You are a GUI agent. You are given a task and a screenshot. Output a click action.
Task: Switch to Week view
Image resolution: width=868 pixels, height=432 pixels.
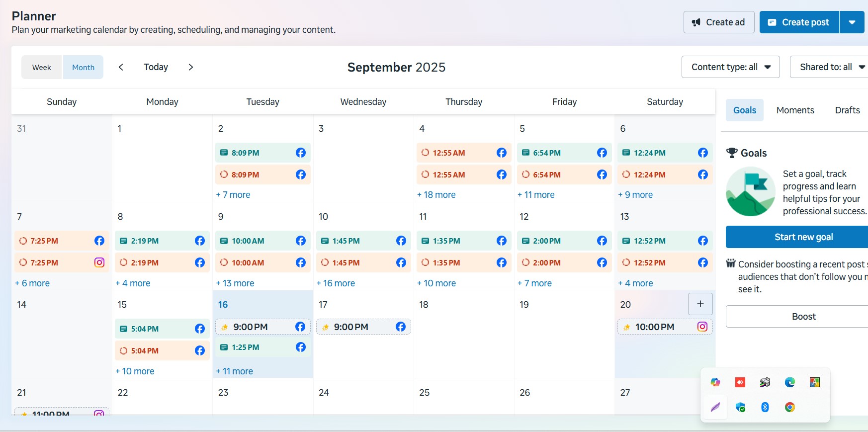pyautogui.click(x=42, y=67)
